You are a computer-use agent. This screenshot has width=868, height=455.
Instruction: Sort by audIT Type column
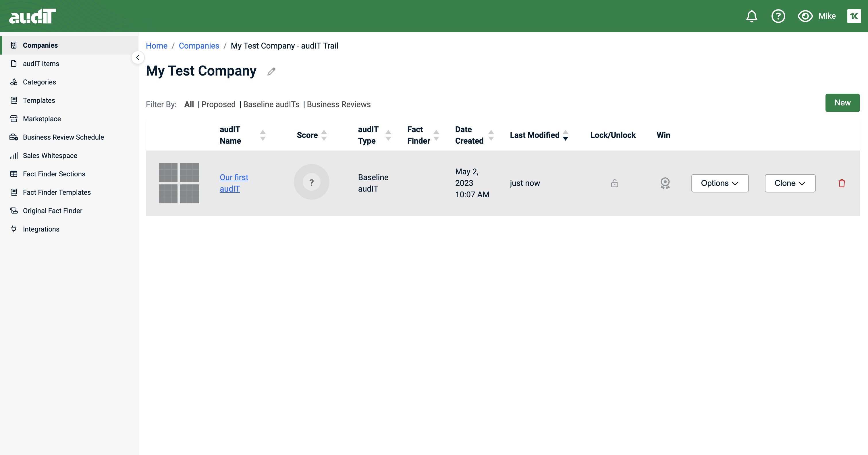pyautogui.click(x=388, y=135)
